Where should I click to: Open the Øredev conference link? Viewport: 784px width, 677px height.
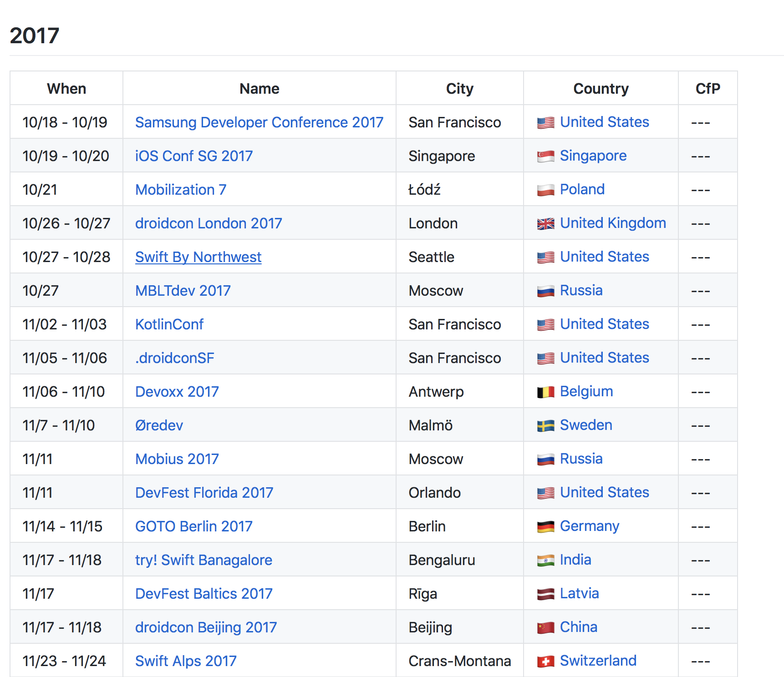pos(159,425)
